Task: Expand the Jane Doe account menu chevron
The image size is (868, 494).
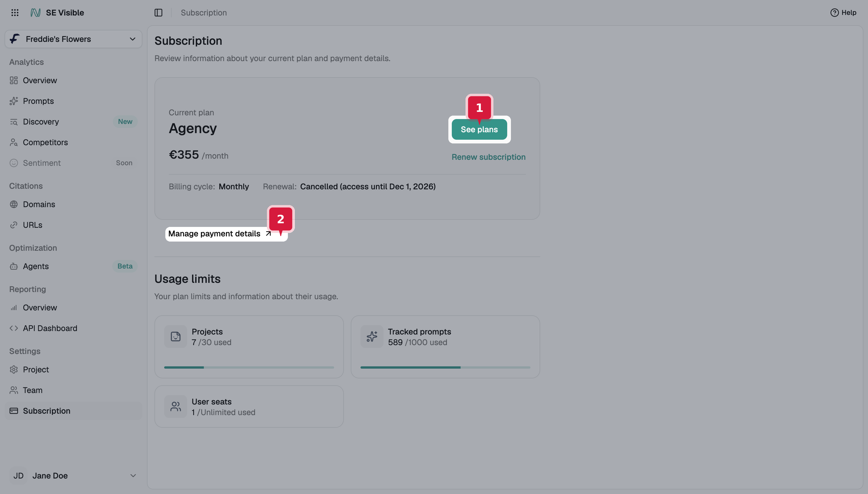Action: (133, 476)
